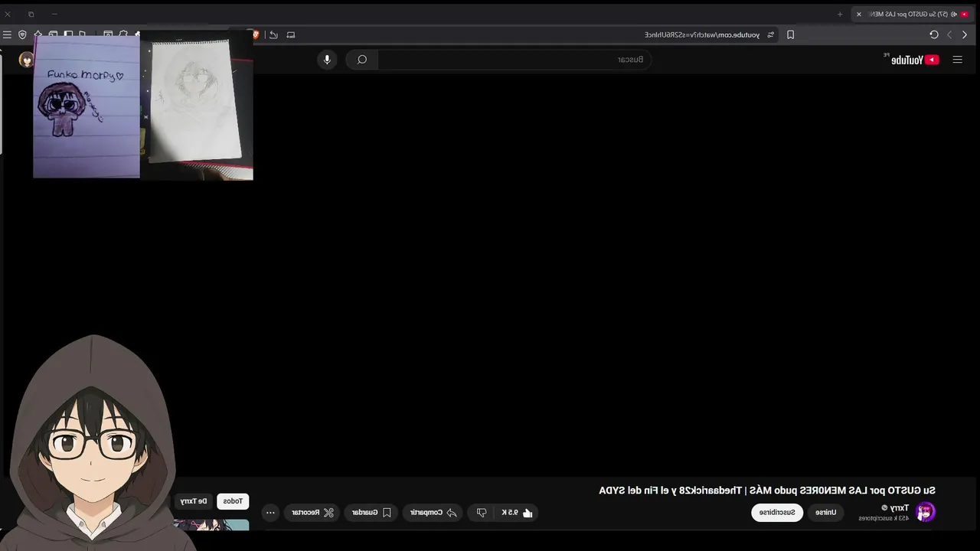Click the share arrow icon in browser toolbar
The height and width of the screenshot is (551, 980).
click(273, 34)
